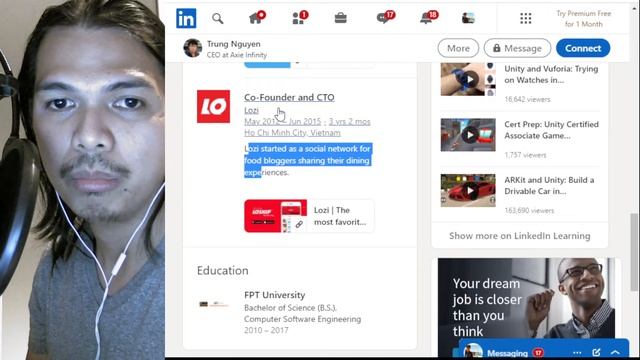Click Show more on LinkedIn Learning
The image size is (640, 360).
click(x=520, y=236)
